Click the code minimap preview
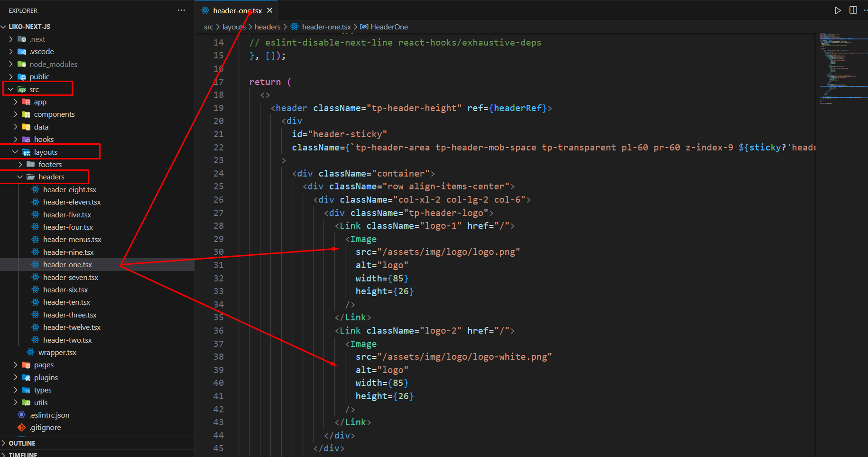The width and height of the screenshot is (868, 457). pos(842,66)
